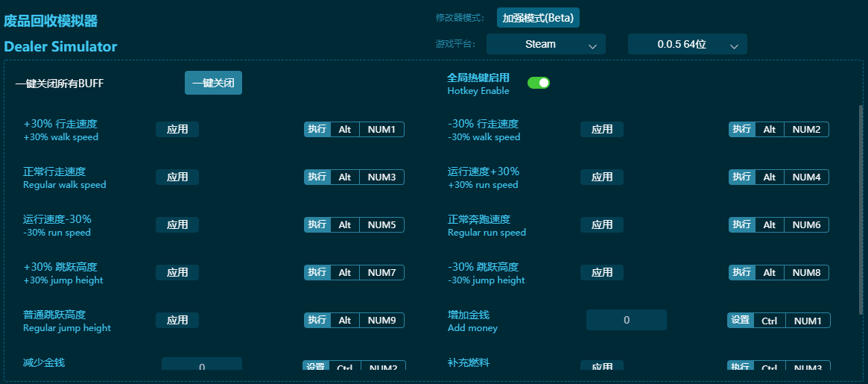Click the NUM1 key of +30% walk speed
This screenshot has height=384, width=868.
tap(382, 130)
